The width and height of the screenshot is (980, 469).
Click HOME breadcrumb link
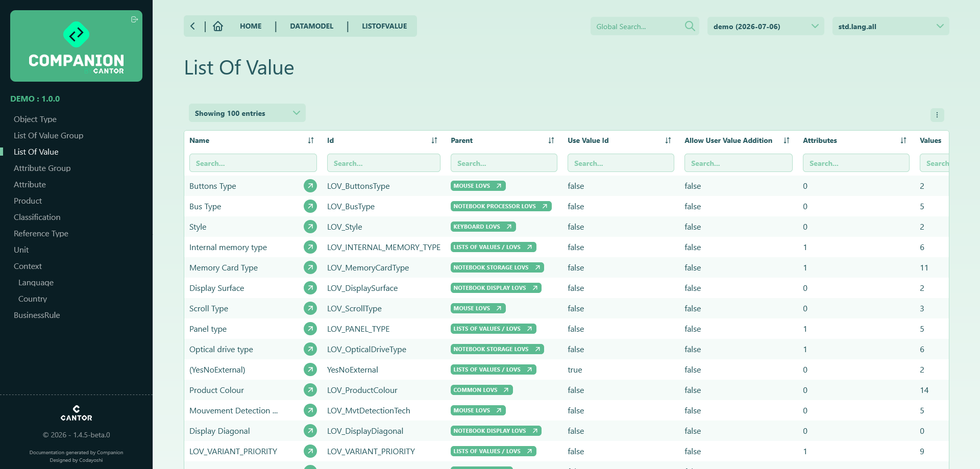click(251, 26)
